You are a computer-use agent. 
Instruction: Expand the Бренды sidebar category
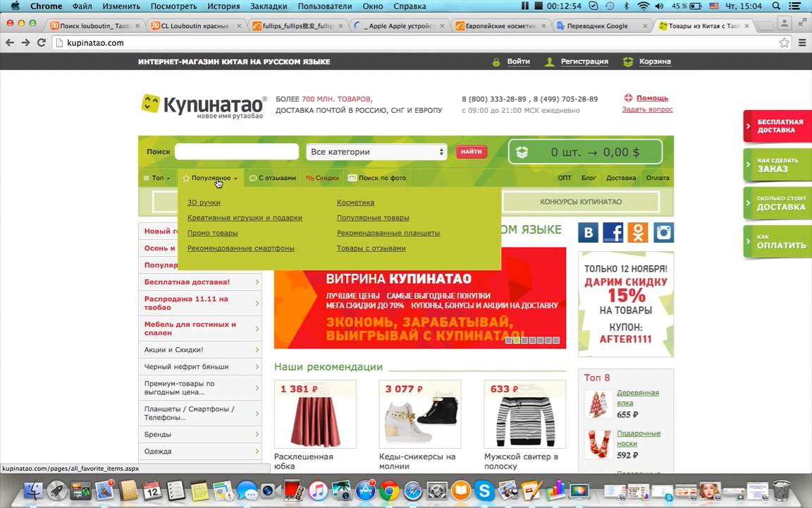(x=200, y=435)
